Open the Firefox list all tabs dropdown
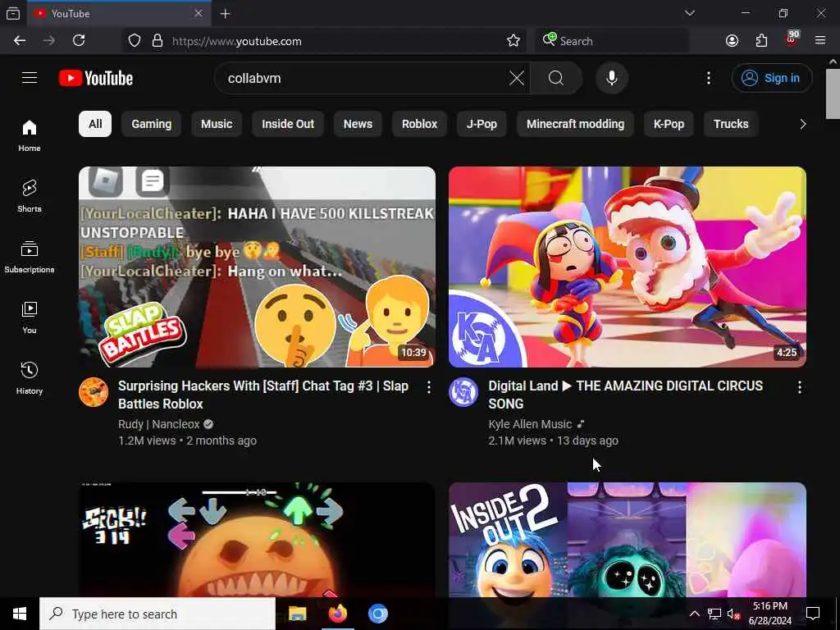 point(689,13)
